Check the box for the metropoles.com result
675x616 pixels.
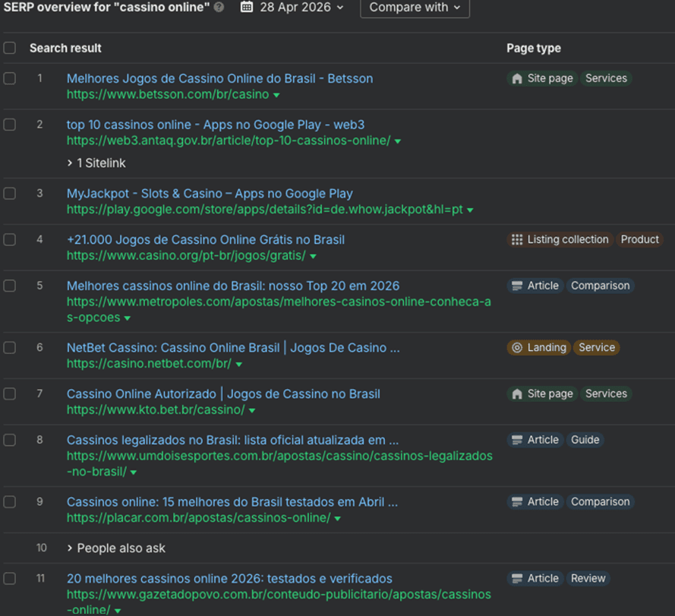coord(9,286)
